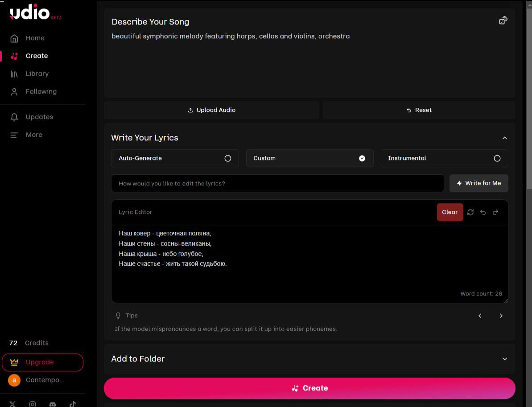Click the regenerate lyrics refresh icon

tap(470, 212)
